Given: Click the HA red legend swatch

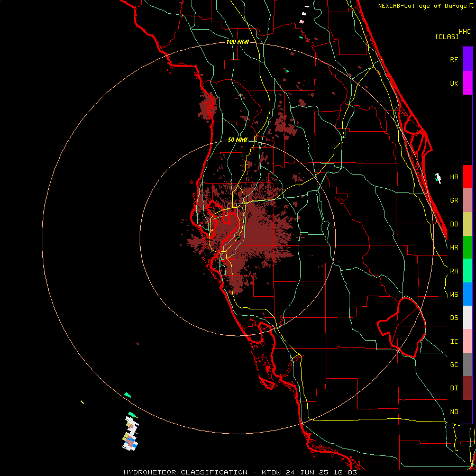Looking at the screenshot, I should click(467, 177).
